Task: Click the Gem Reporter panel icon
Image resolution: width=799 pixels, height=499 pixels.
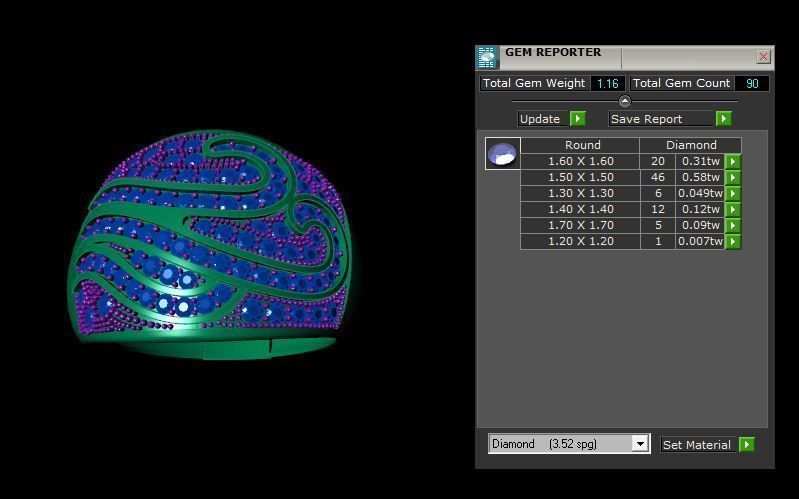Action: (487, 58)
